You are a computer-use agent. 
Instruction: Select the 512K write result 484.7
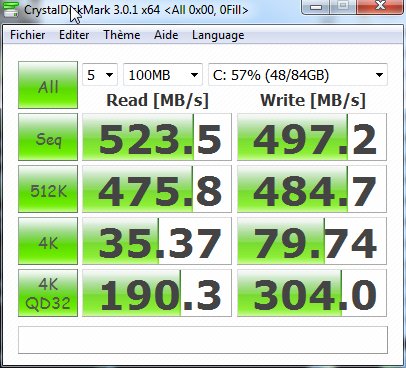pyautogui.click(x=312, y=189)
